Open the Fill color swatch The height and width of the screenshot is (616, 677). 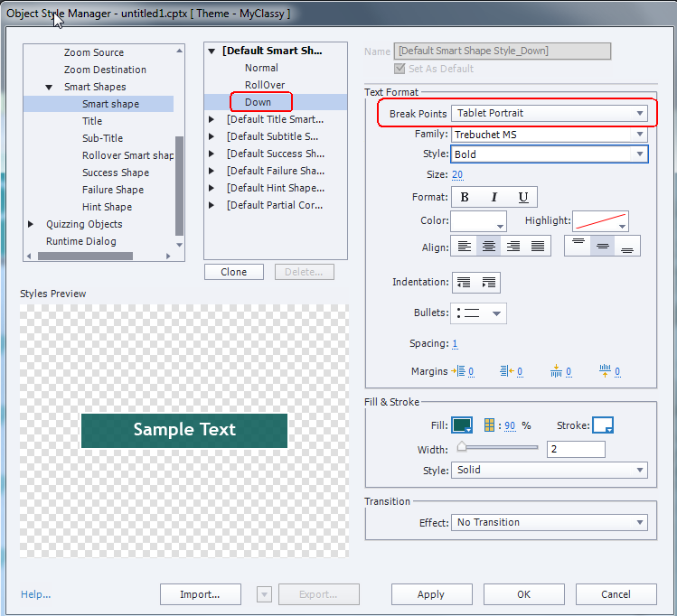coord(463,425)
